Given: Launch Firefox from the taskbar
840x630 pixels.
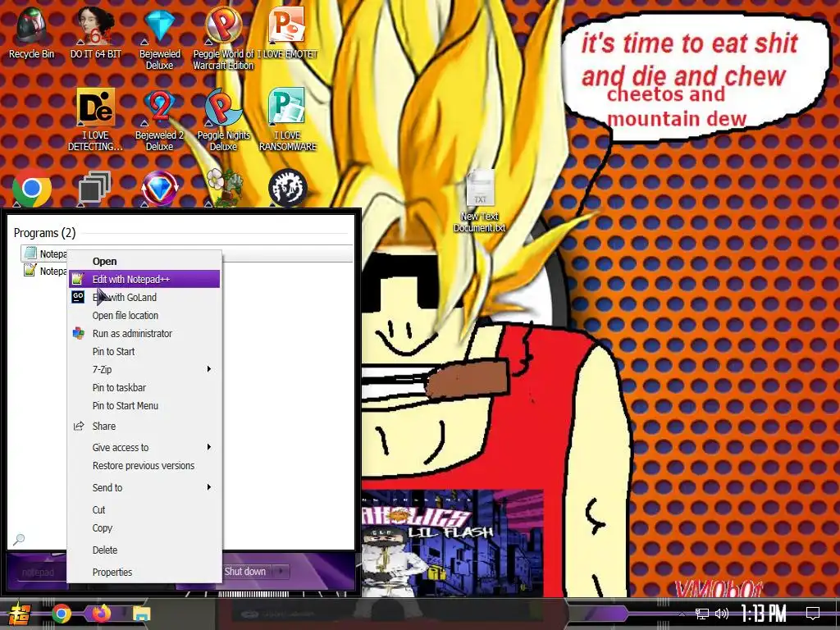Looking at the screenshot, I should [x=101, y=614].
